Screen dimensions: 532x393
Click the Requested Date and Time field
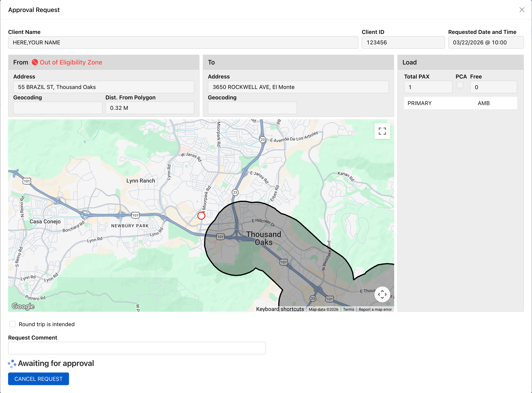click(x=486, y=42)
